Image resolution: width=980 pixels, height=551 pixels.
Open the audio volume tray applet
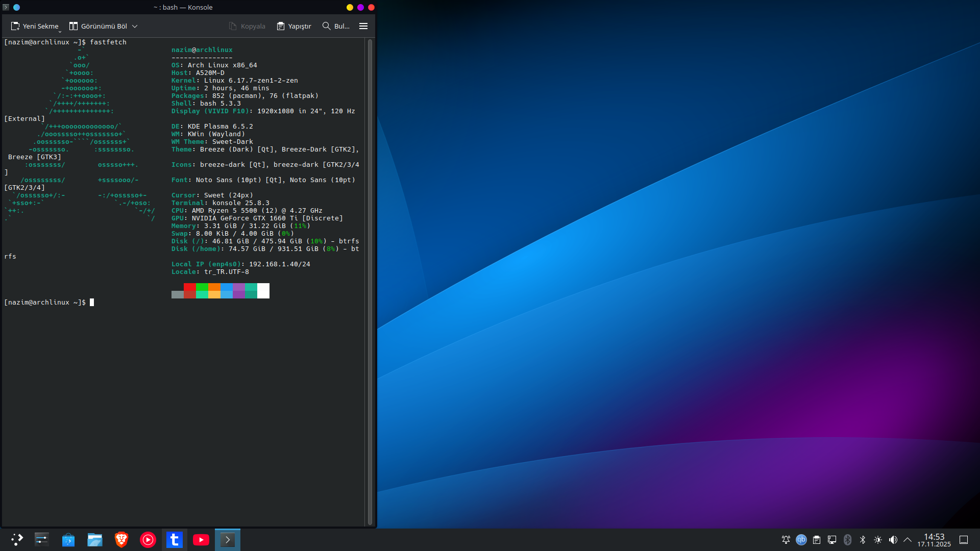[x=893, y=540]
